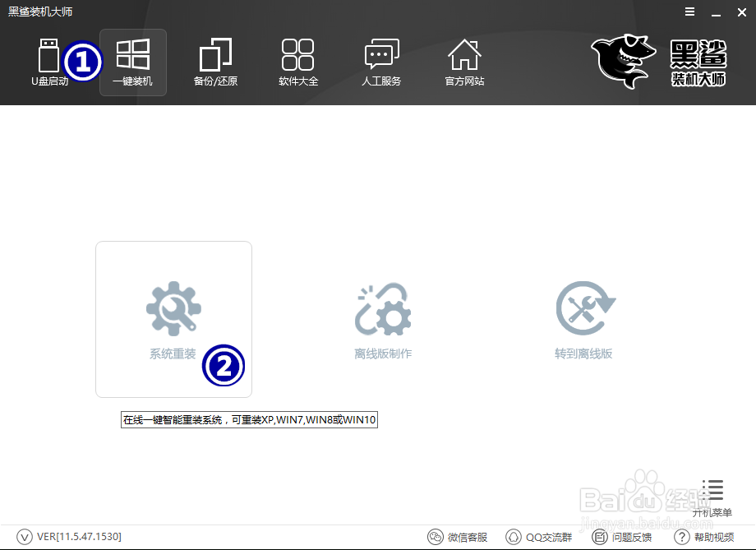Visit the 官方网站 official website

tap(464, 62)
